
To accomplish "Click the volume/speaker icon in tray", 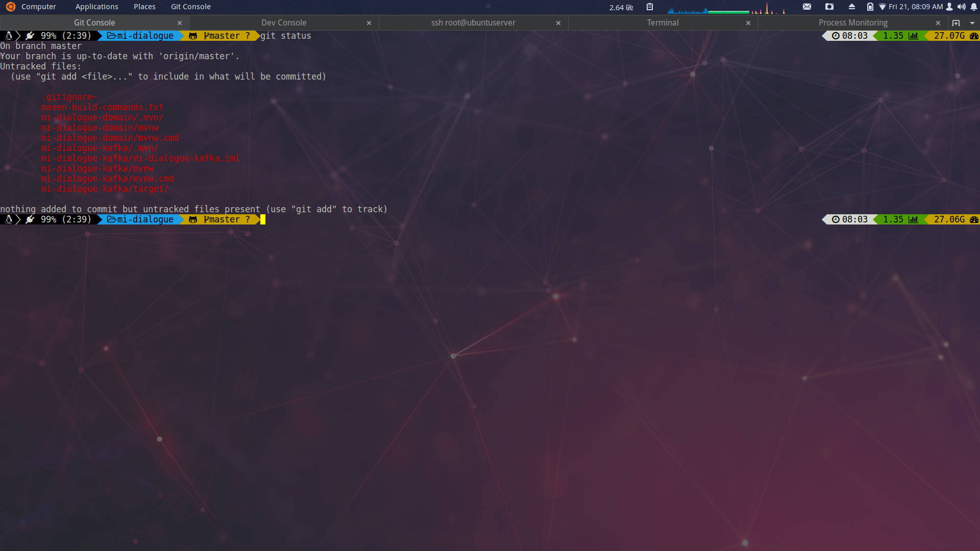I will (x=961, y=6).
